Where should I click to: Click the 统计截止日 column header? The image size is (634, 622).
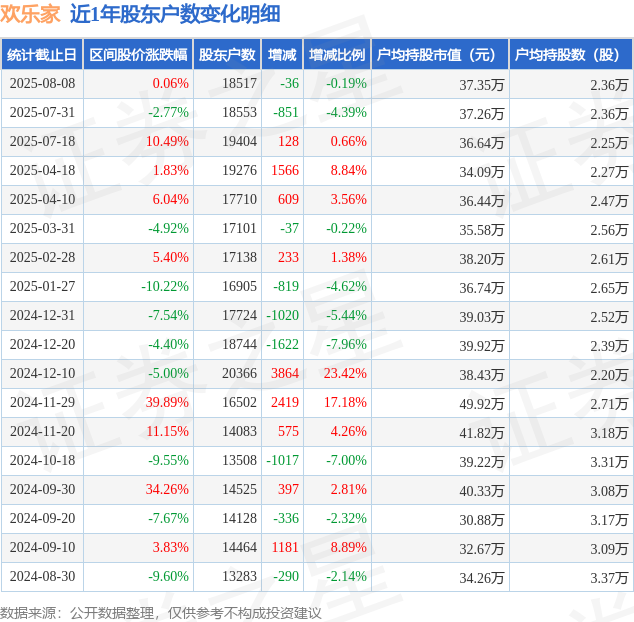point(42,55)
